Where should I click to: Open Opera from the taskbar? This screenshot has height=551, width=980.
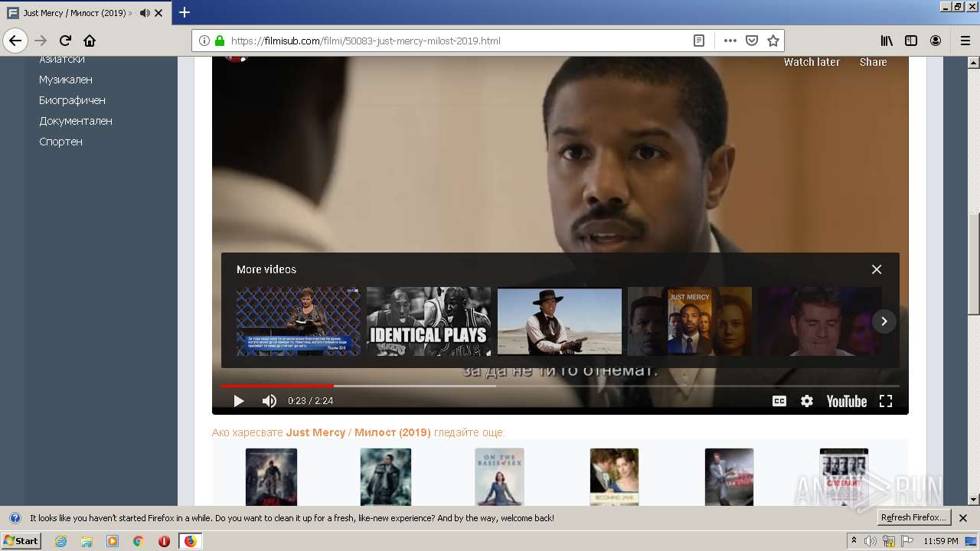[x=164, y=541]
